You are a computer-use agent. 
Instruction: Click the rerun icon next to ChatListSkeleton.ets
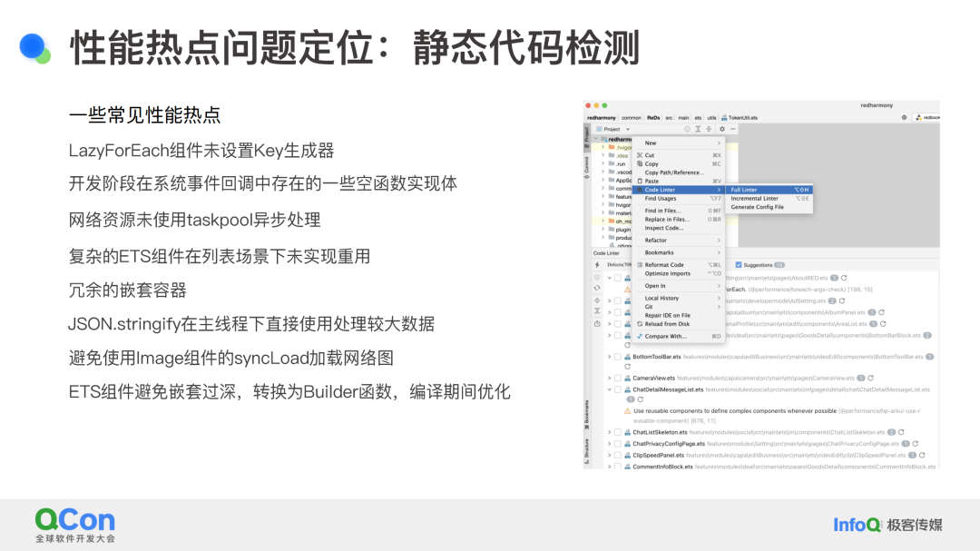click(901, 432)
